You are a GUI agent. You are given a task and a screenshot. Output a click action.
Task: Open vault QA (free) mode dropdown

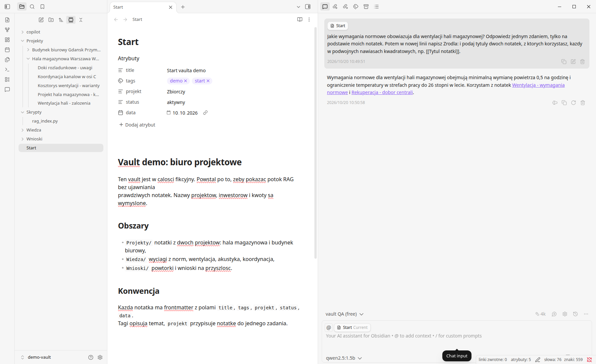point(345,314)
